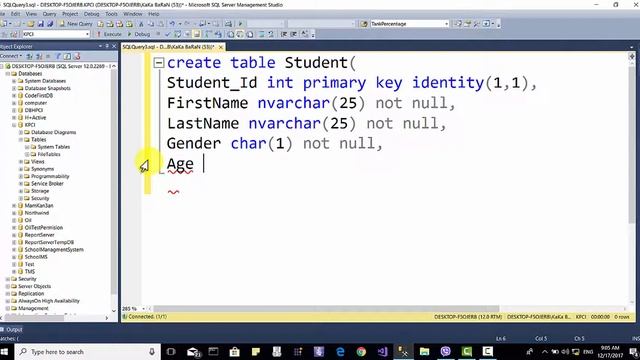Click the Connect dropdown in Object Explorer
Screen dimensions: 640x360
11,56
